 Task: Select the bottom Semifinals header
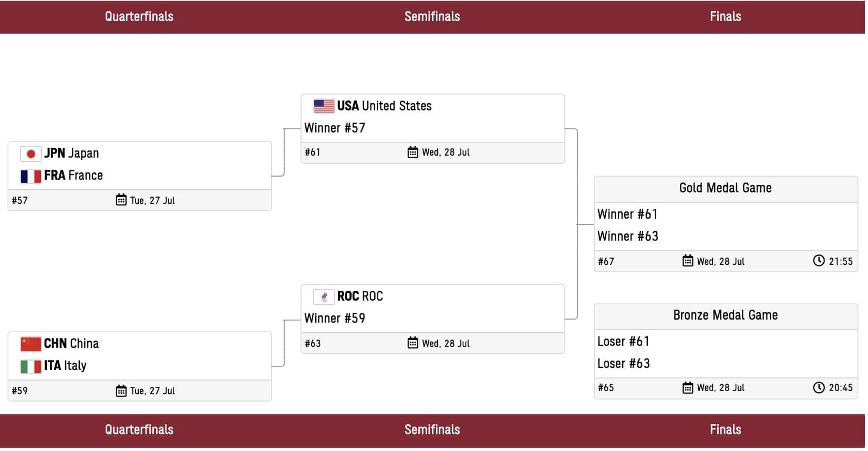coord(432,430)
